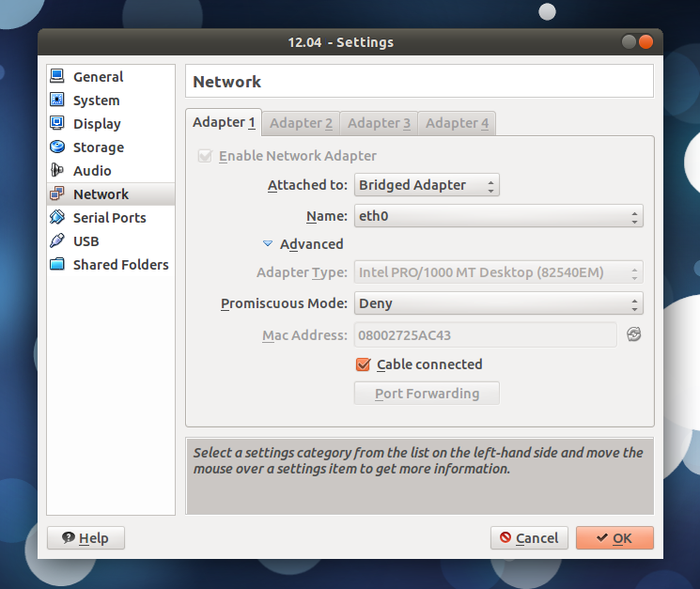The height and width of the screenshot is (589, 700).
Task: Select Display in the settings list
Action: 111,124
